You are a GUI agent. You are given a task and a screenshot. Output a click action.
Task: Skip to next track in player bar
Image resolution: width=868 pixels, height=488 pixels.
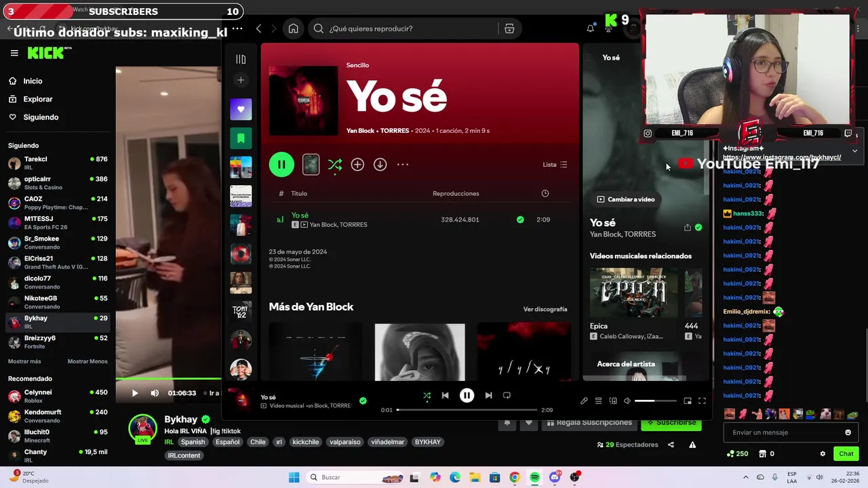point(488,395)
